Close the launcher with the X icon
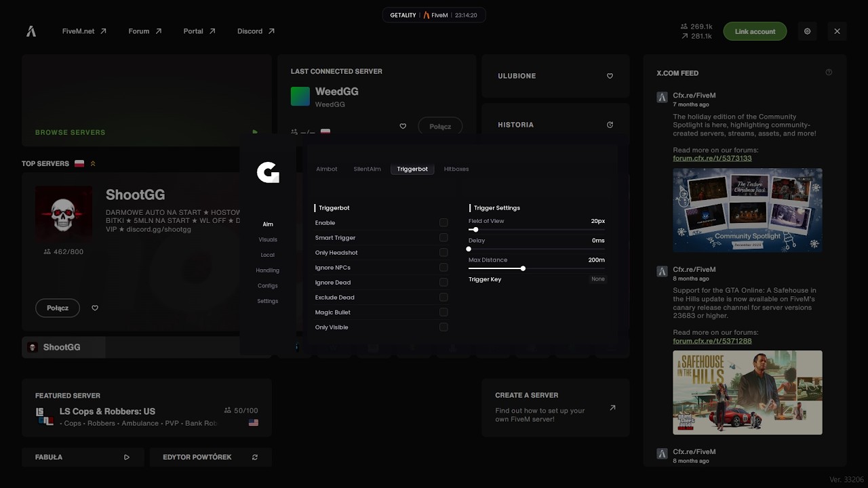The width and height of the screenshot is (868, 488). 837,31
